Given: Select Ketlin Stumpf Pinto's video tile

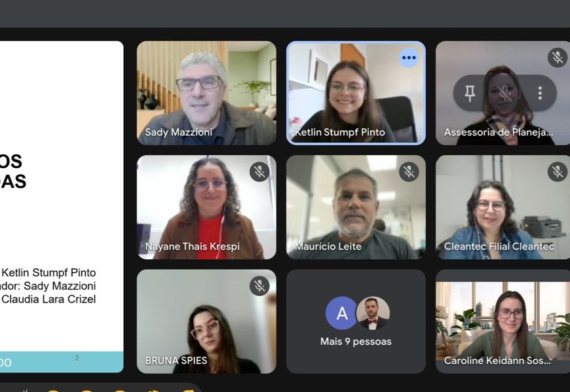Looking at the screenshot, I should (356, 93).
